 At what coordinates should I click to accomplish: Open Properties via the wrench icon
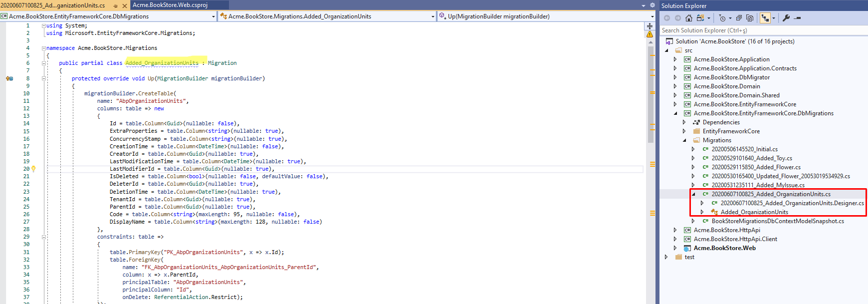coord(786,18)
